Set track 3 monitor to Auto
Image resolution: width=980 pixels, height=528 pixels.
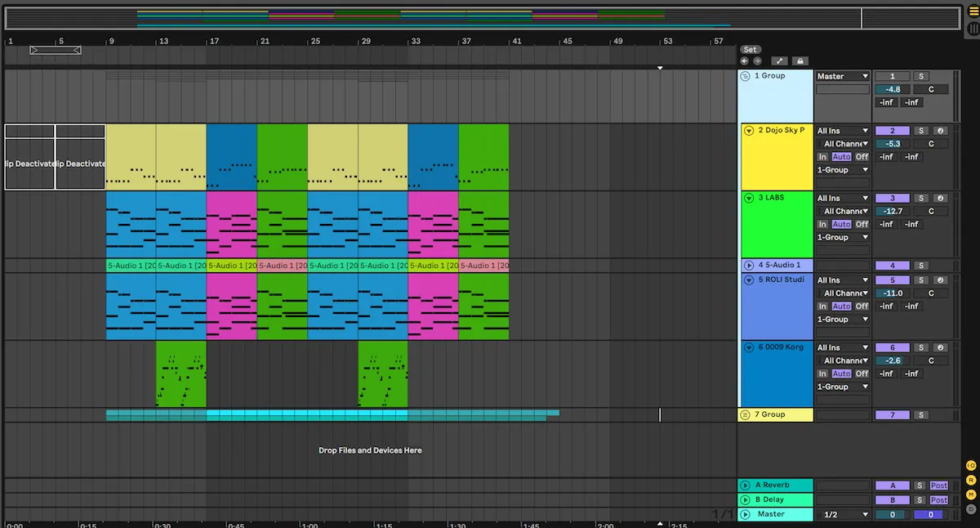841,224
